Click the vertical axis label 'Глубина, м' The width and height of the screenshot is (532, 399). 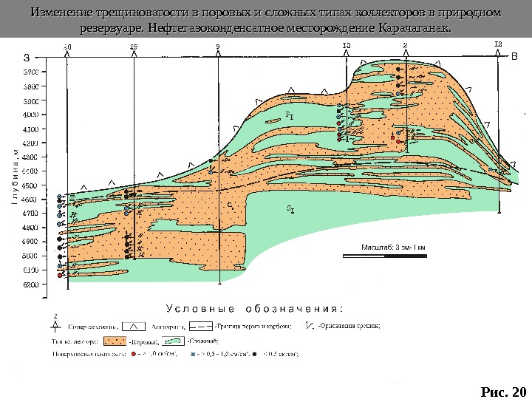15,177
